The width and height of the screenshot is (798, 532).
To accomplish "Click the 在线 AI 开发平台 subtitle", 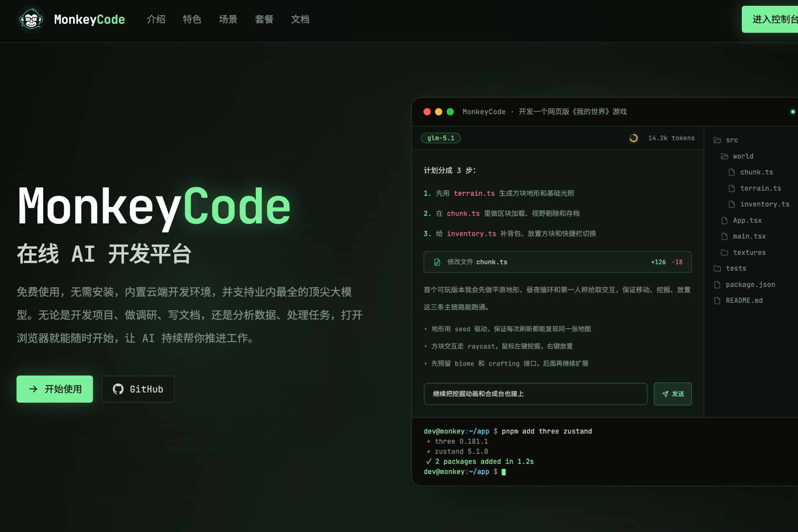I will [104, 254].
